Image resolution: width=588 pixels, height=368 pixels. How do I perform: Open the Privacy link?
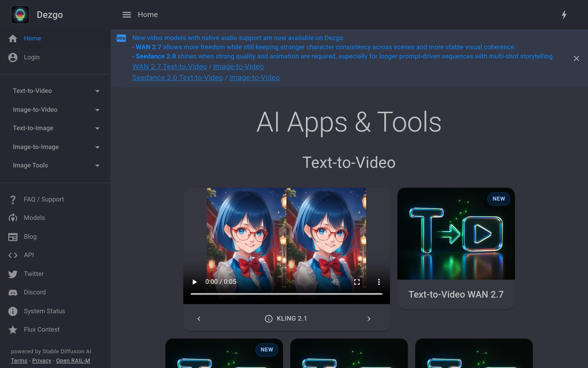[42, 361]
